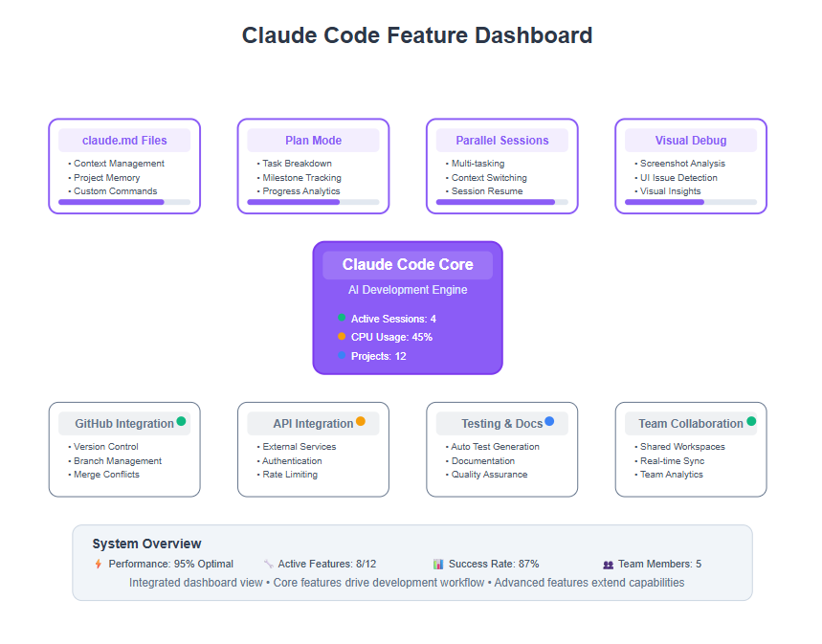822x644 pixels.
Task: Click the System Overview heading
Action: click(146, 544)
